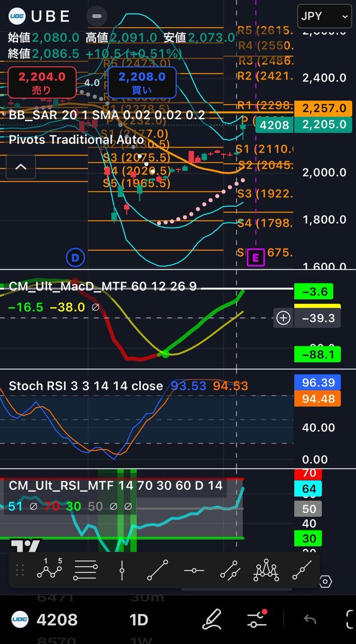The height and width of the screenshot is (644, 356).
Task: Tap the red 売り sell button
Action: [41, 83]
